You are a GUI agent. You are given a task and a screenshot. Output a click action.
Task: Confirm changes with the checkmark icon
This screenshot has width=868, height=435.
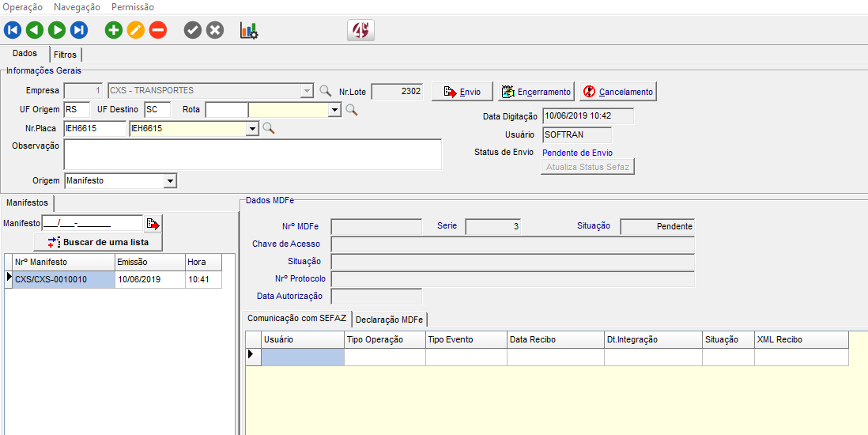(193, 30)
